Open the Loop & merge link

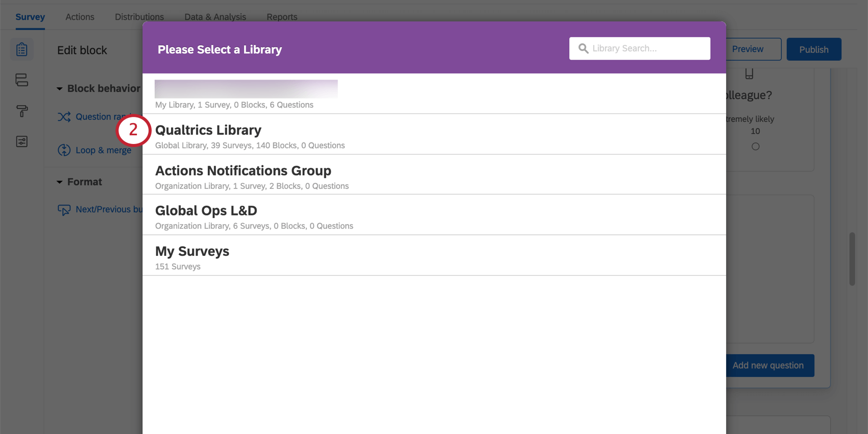(x=103, y=150)
